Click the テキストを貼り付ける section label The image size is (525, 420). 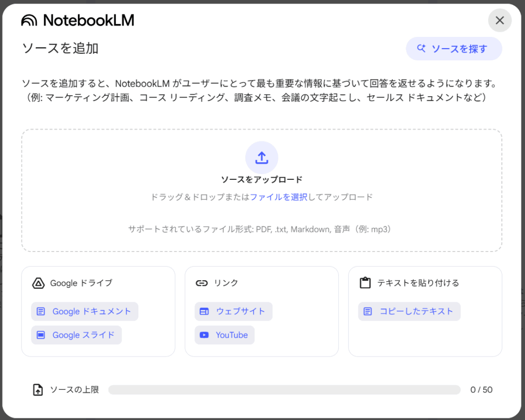coord(418,283)
